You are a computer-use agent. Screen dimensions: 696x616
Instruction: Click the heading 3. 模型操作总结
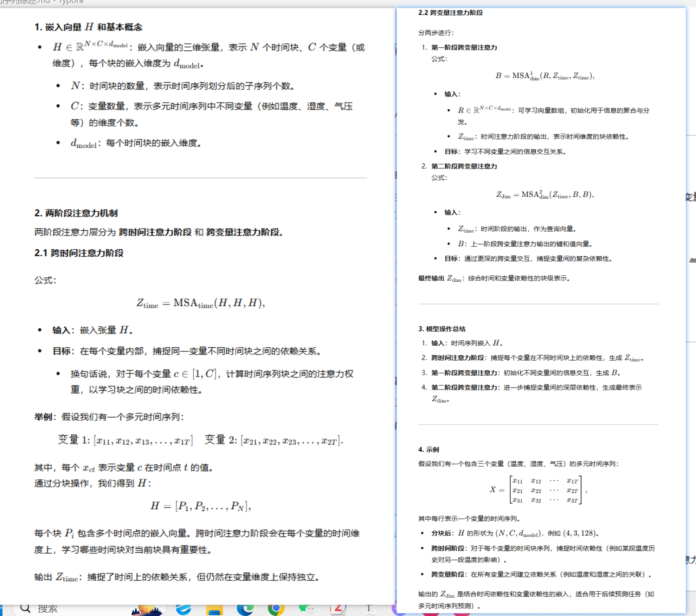(442, 329)
